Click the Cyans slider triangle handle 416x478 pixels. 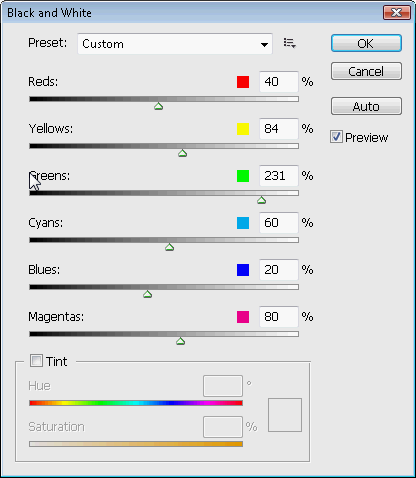169,247
